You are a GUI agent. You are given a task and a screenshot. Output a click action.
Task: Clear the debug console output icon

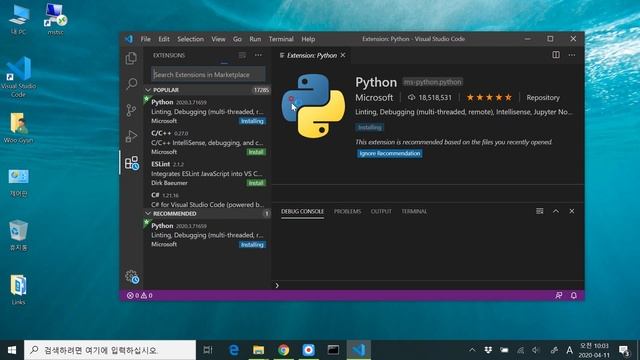(x=540, y=211)
